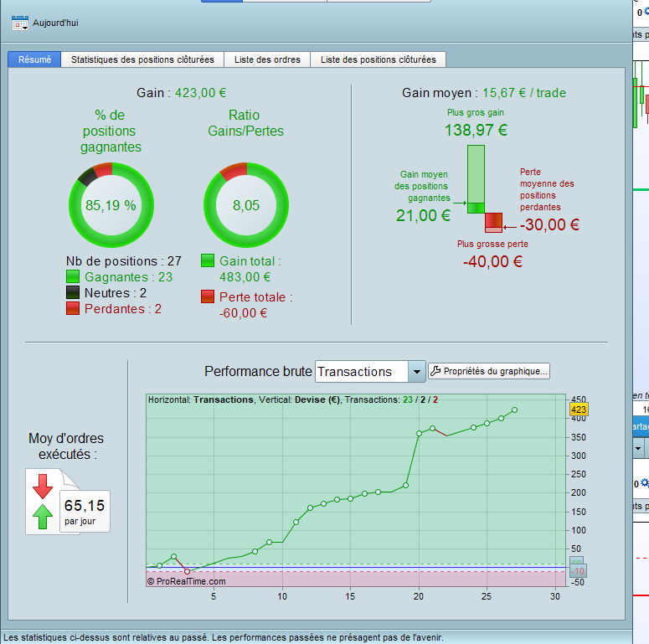Click the '65,15 par jour' value
The image size is (649, 644).
tap(85, 511)
